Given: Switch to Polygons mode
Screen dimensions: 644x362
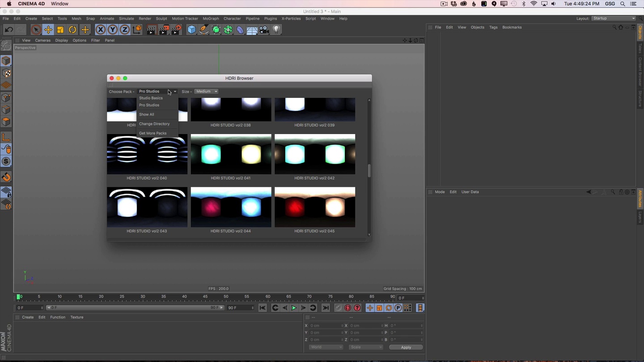Looking at the screenshot, I should coord(6,122).
